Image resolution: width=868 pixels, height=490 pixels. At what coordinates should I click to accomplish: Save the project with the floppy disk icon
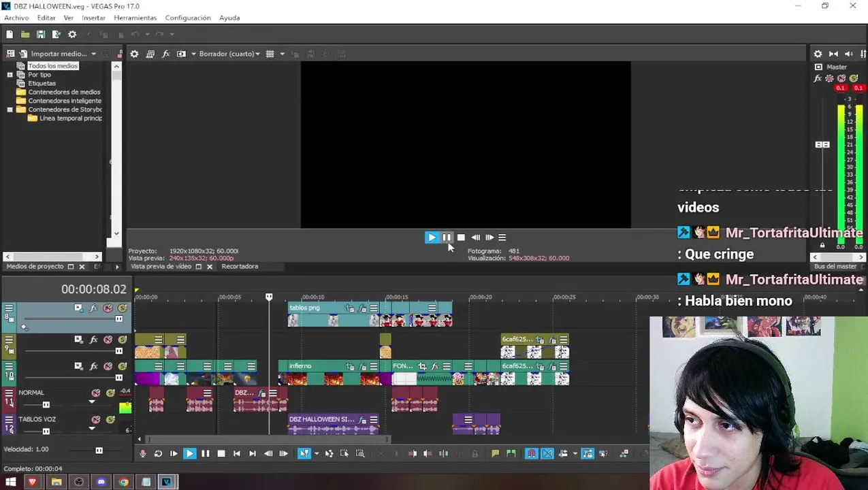coord(41,35)
